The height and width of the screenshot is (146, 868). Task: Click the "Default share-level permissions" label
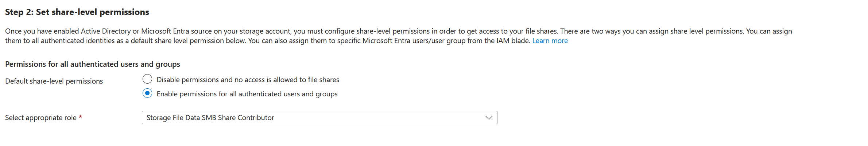pyautogui.click(x=54, y=81)
